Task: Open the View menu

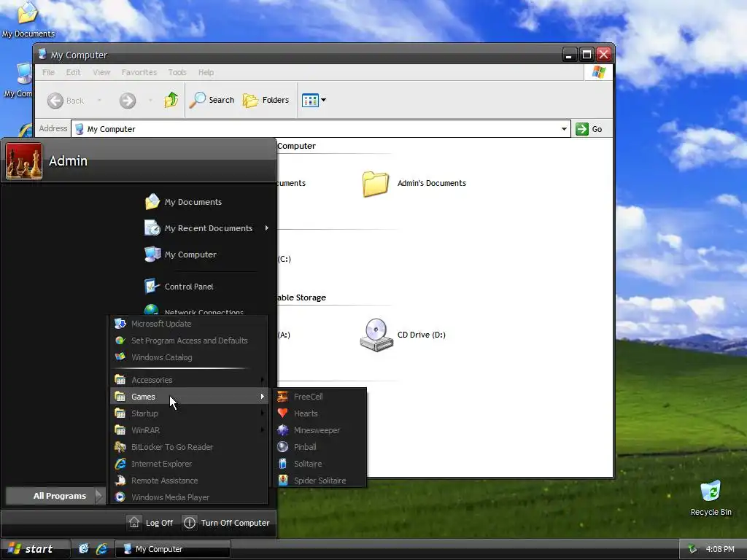Action: [101, 72]
